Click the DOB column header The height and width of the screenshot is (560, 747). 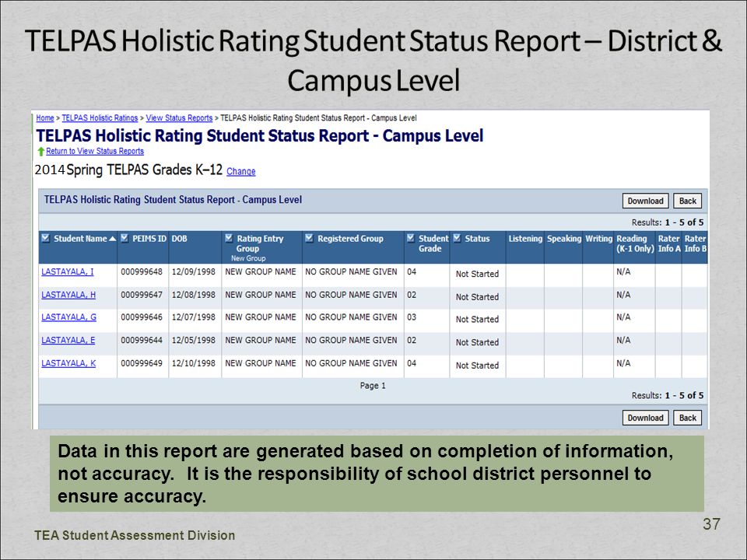(x=180, y=239)
